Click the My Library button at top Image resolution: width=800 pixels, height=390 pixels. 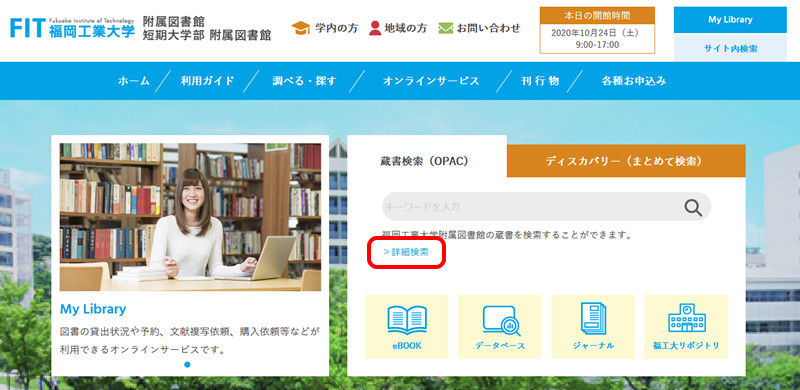click(730, 20)
